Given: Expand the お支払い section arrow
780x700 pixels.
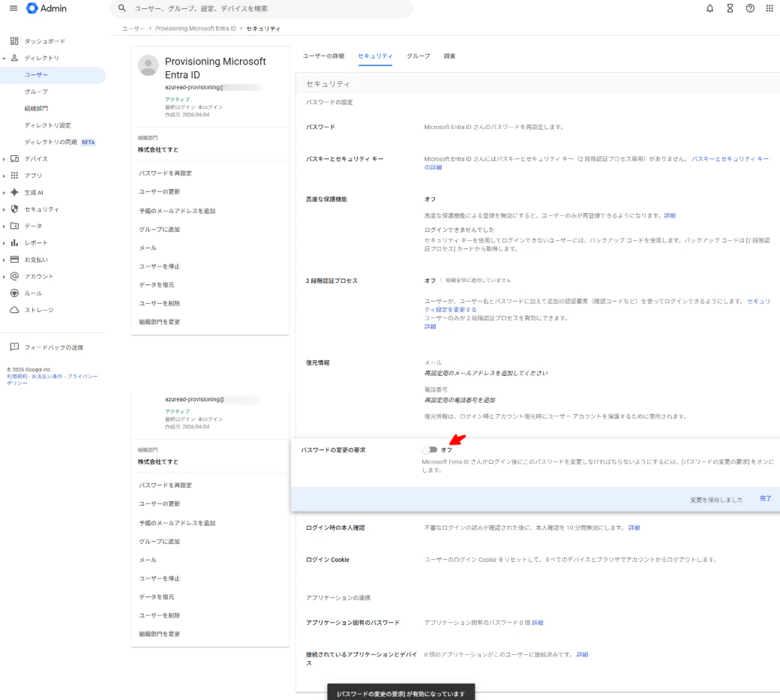Looking at the screenshot, I should coord(4,260).
